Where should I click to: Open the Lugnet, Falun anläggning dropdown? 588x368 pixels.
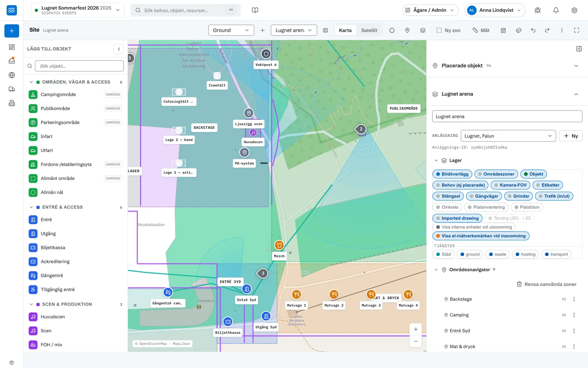click(508, 136)
